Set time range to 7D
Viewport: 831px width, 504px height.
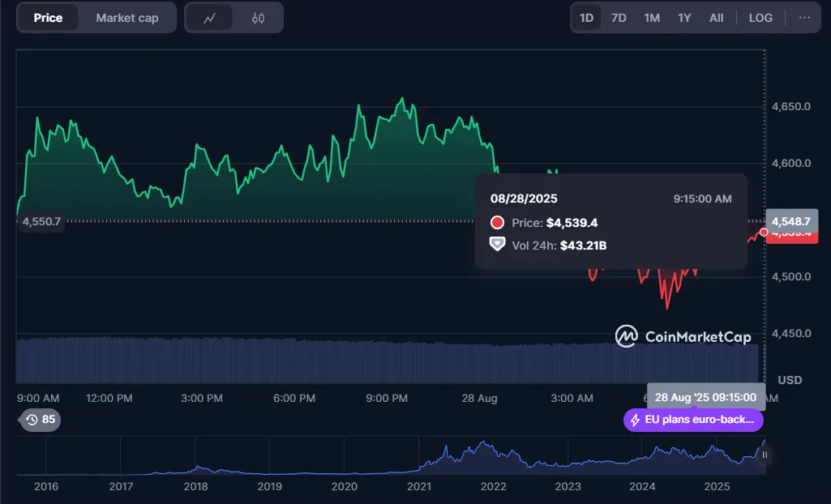(x=619, y=18)
